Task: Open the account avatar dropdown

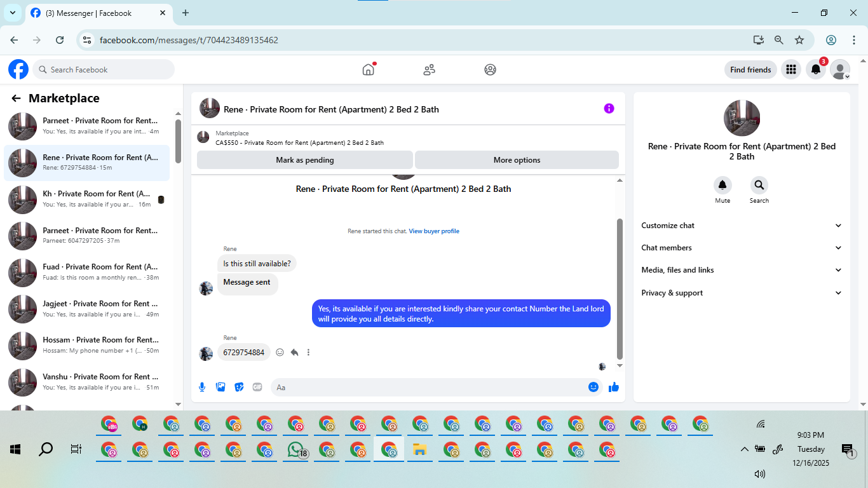Action: (x=840, y=70)
